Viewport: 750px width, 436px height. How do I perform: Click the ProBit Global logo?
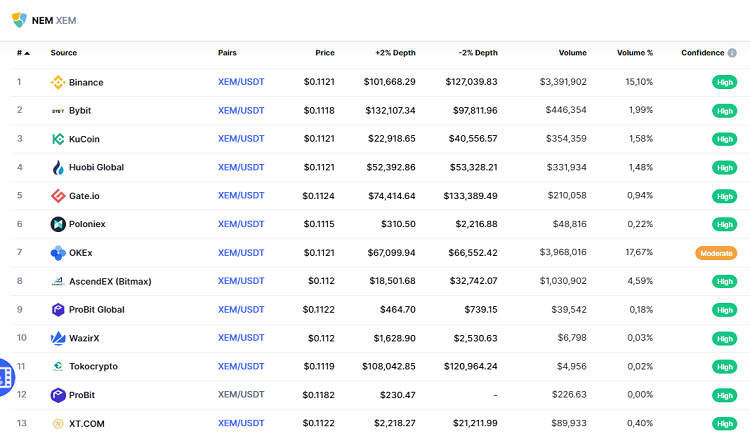tap(58, 310)
